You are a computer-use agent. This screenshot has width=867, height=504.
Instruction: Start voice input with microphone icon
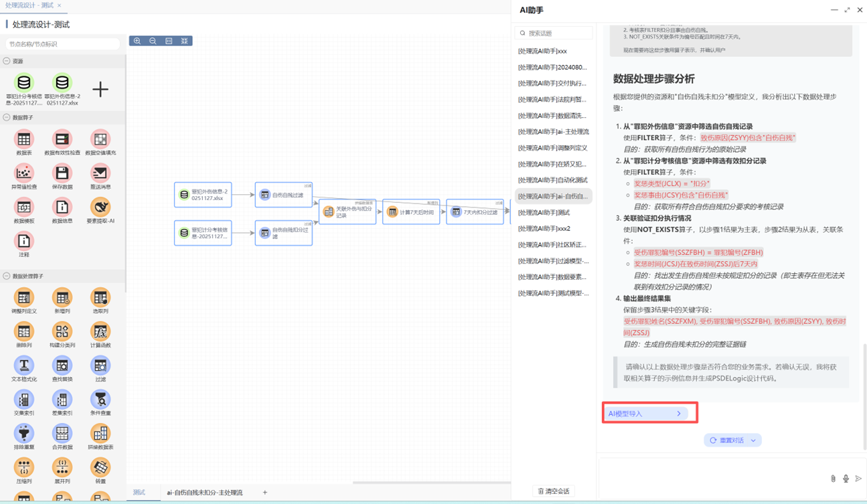click(x=846, y=479)
